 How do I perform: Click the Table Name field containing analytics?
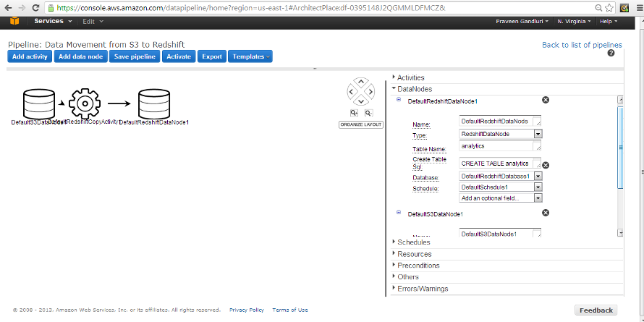(500, 145)
